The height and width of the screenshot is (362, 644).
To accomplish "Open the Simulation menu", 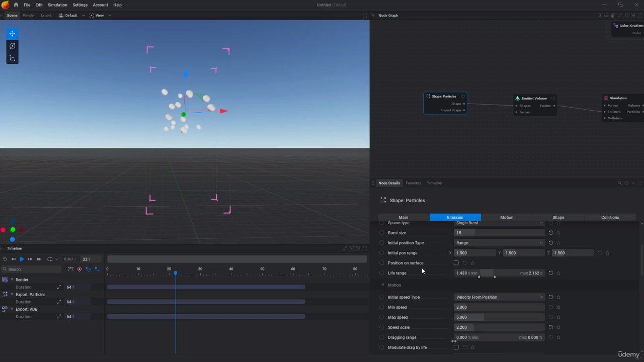I will coord(57,5).
